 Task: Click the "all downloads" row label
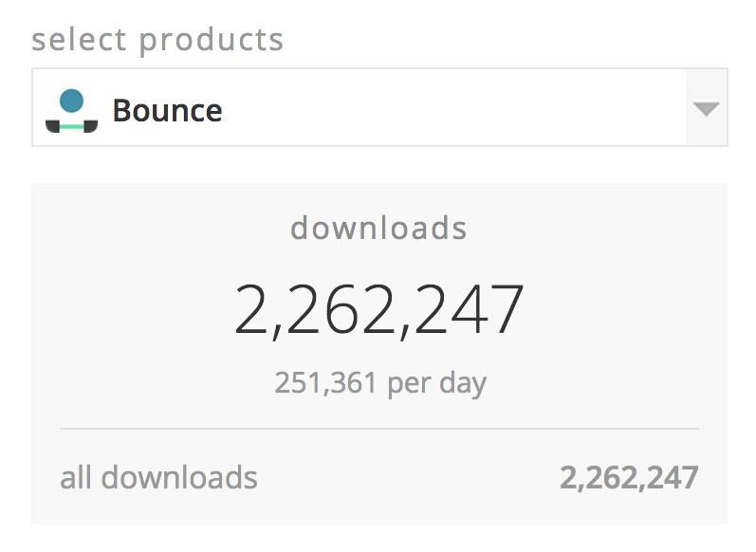(158, 476)
